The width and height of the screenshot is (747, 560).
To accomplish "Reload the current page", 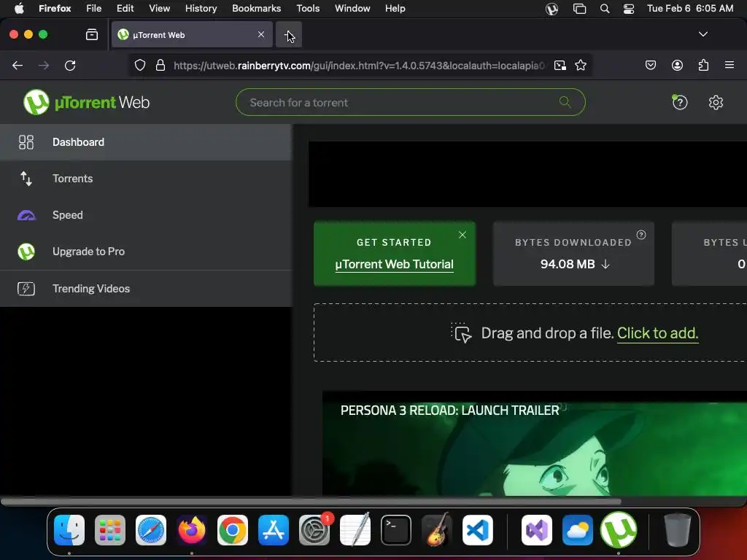I will [x=70, y=65].
